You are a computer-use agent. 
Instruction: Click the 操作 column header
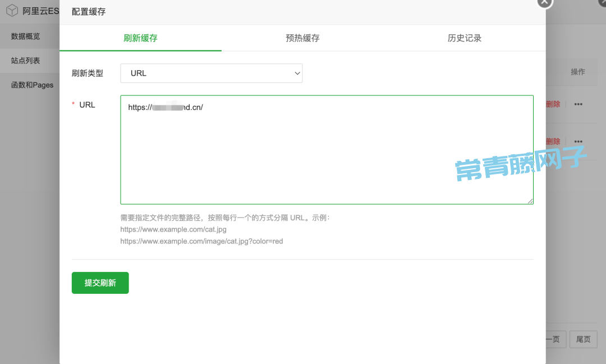click(x=577, y=72)
